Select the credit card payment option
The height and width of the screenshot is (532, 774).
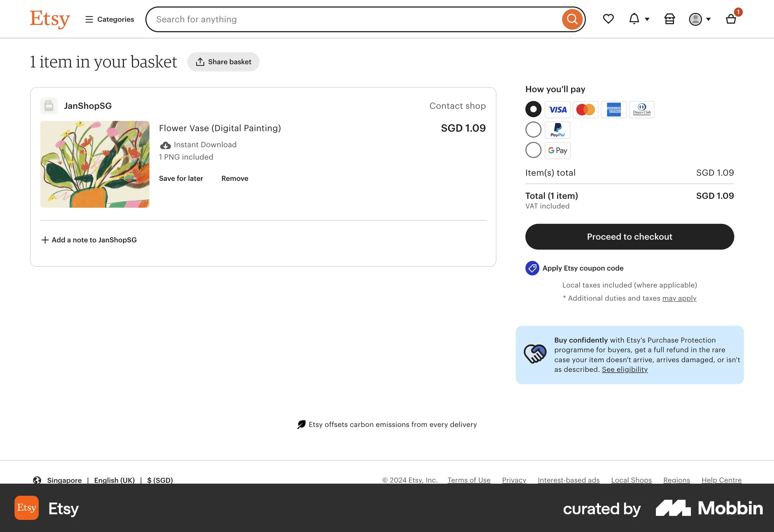(533, 109)
